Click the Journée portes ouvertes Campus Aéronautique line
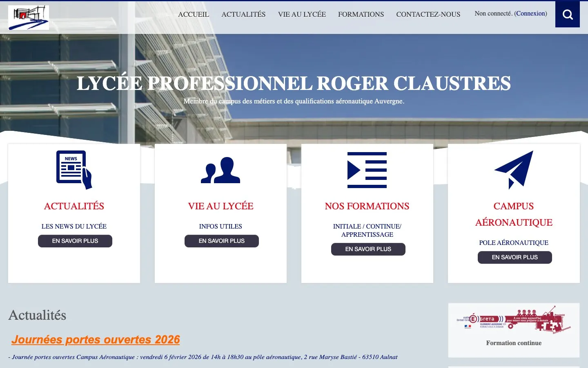Viewport: 588px width, 368px height. pos(203,357)
